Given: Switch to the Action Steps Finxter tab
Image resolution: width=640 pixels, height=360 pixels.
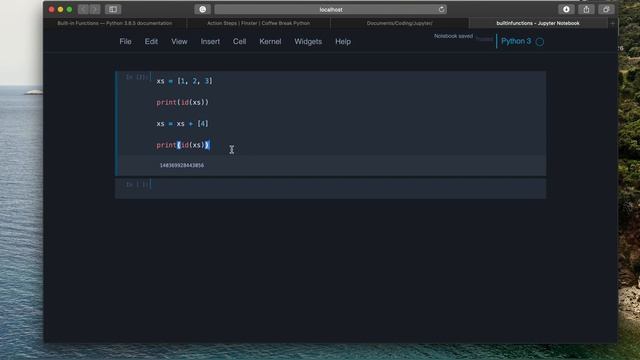Looking at the screenshot, I should 258,24.
